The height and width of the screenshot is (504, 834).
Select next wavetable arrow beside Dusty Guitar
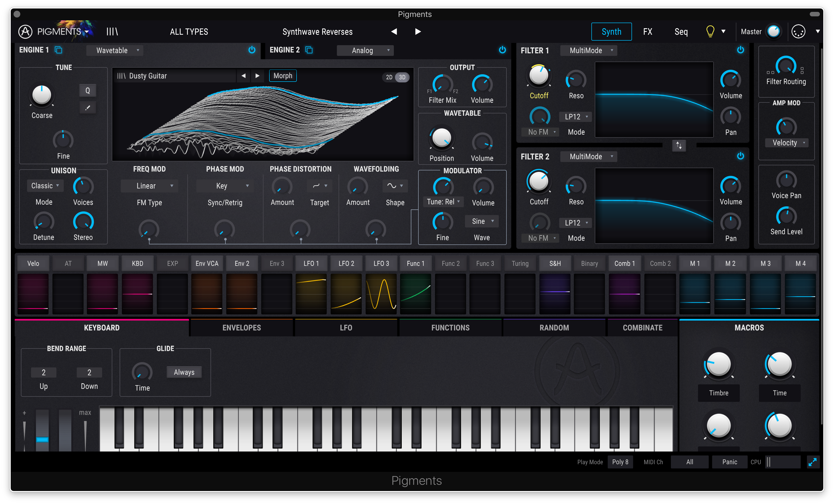pos(257,76)
